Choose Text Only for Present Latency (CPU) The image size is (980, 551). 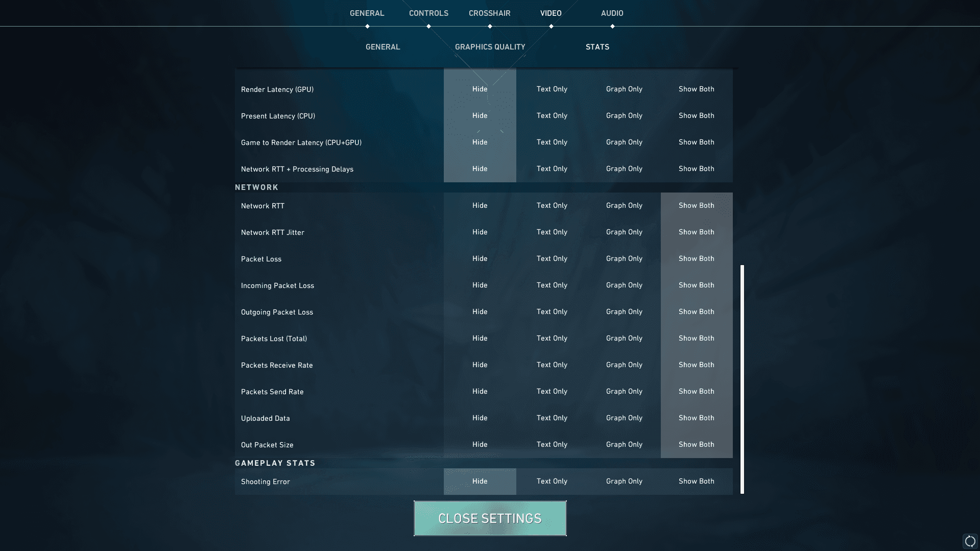[552, 116]
